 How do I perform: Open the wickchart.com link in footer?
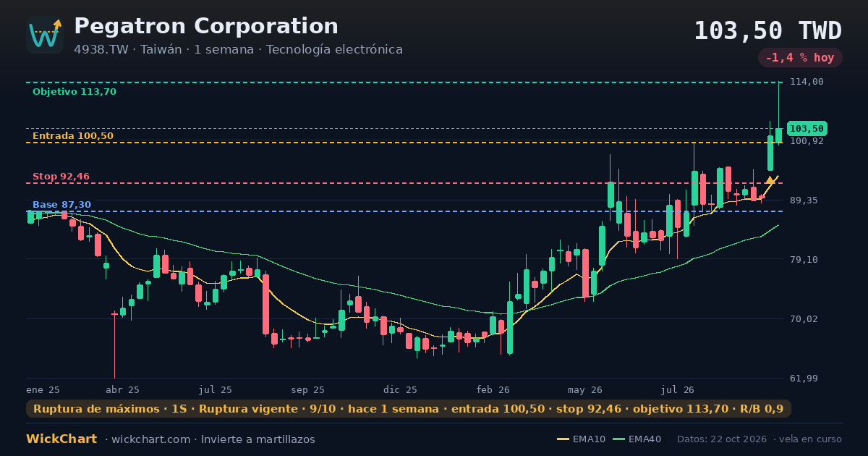pos(150,439)
